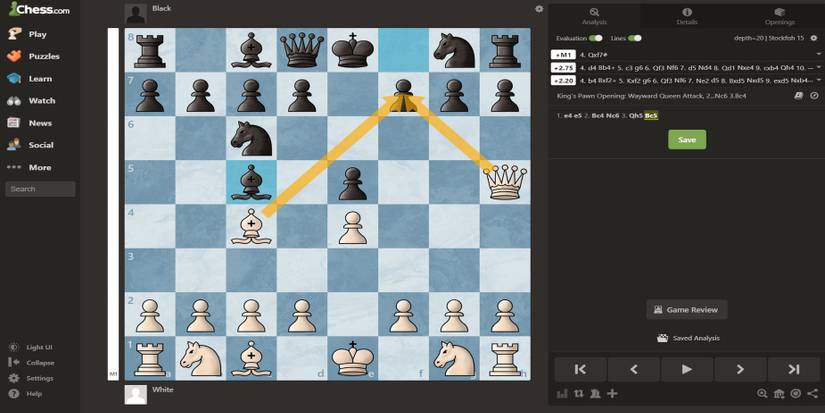Select the black bishop on c5
The width and height of the screenshot is (825, 413).
point(251,182)
